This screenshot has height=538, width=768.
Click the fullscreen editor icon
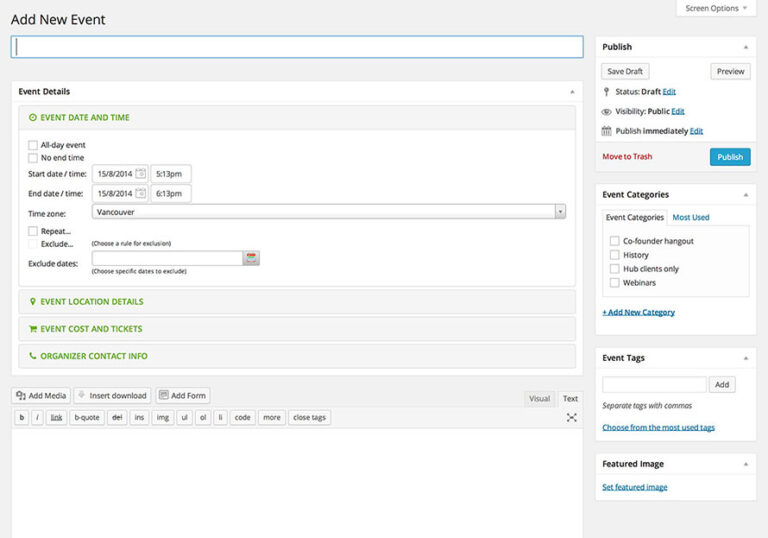pyautogui.click(x=571, y=417)
